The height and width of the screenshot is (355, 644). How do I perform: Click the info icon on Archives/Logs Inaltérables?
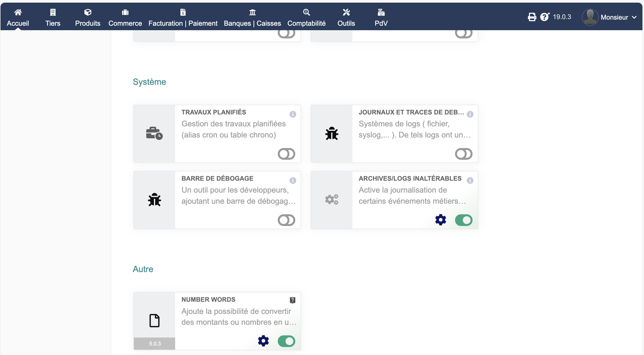470,180
